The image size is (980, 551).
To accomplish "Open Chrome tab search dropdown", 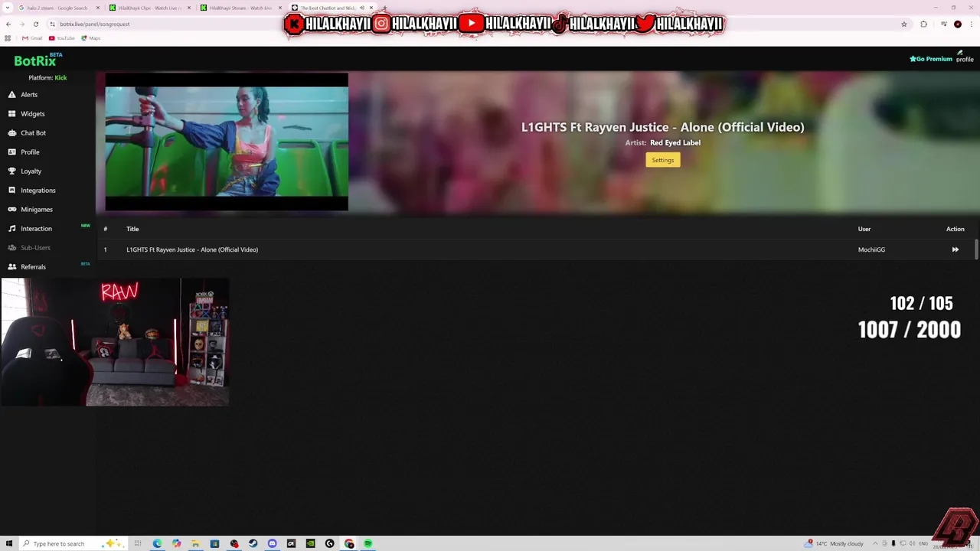I will coord(8,8).
